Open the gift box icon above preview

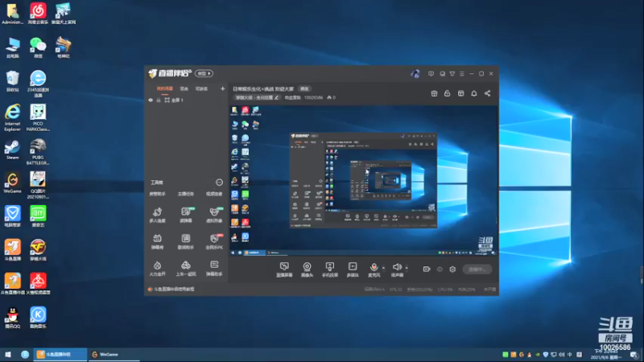[x=434, y=93]
